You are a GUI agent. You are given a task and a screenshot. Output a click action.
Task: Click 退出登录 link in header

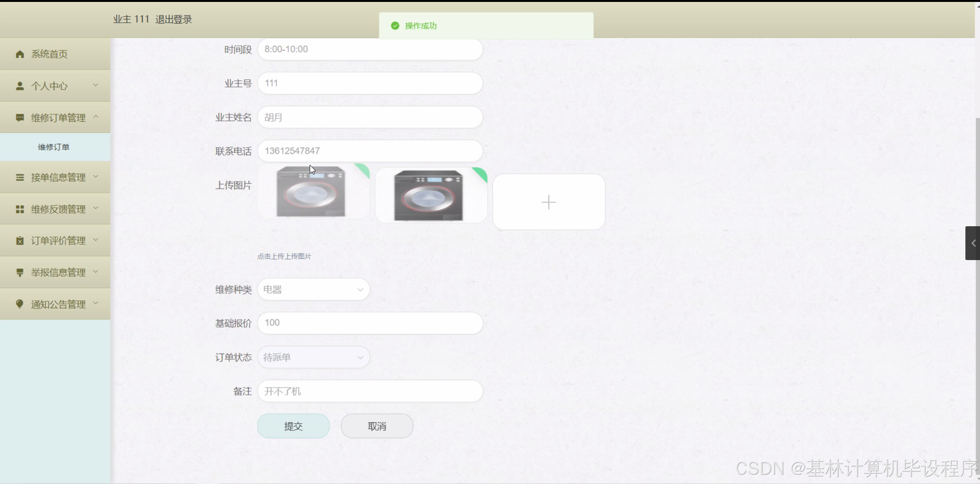174,19
